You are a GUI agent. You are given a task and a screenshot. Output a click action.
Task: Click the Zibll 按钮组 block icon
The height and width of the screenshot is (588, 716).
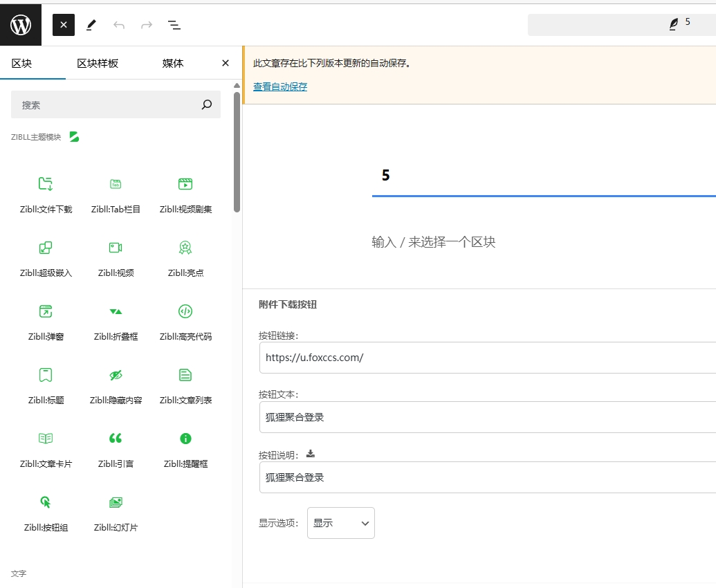45,502
